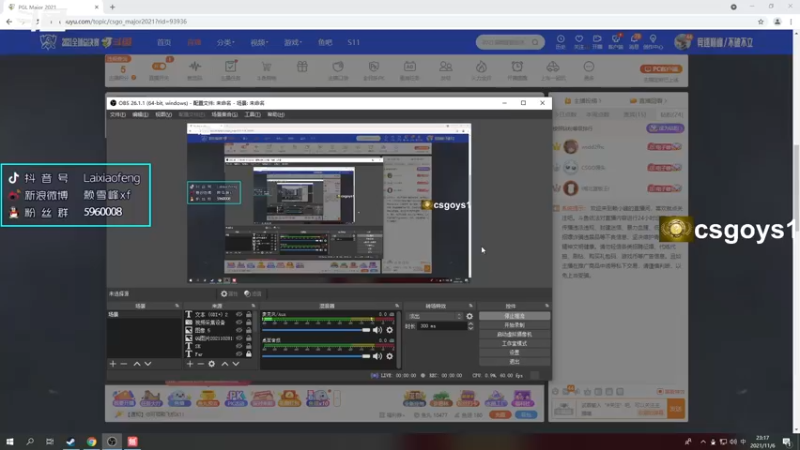Open the 工具(T) menu in OBS

coord(252,115)
